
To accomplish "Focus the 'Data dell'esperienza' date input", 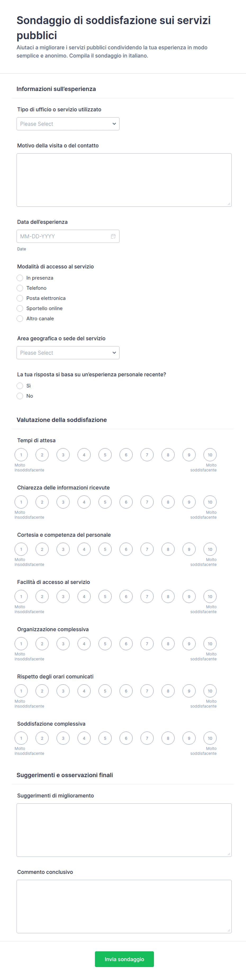I will click(68, 236).
